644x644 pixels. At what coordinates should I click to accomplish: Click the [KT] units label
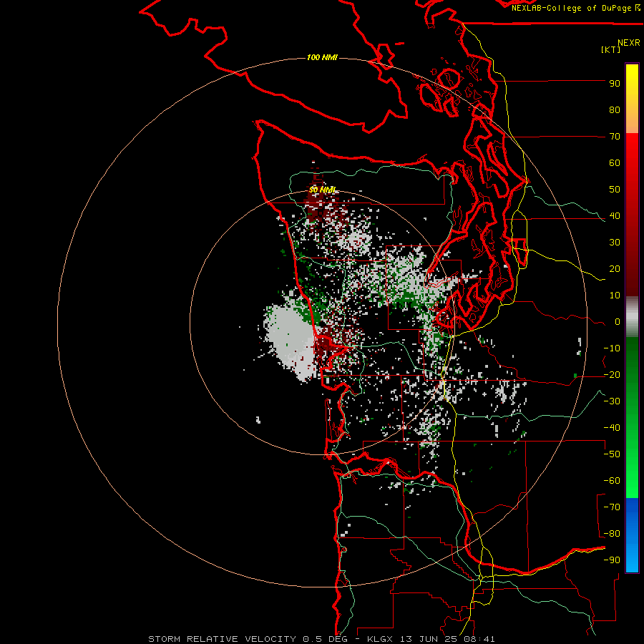click(x=611, y=49)
